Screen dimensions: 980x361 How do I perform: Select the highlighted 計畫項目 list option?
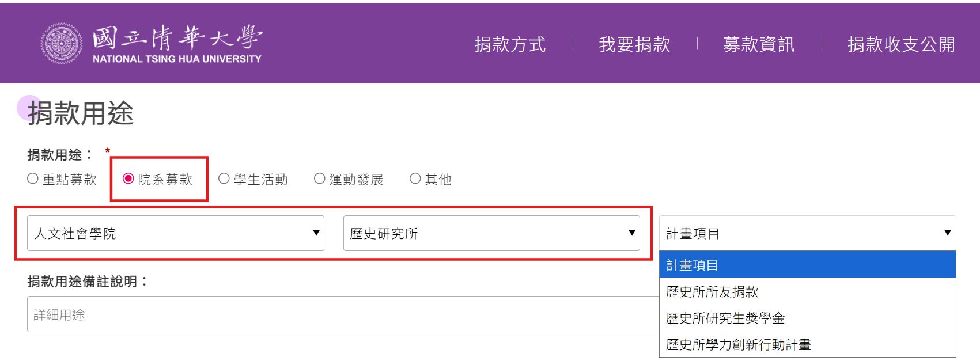click(x=807, y=265)
